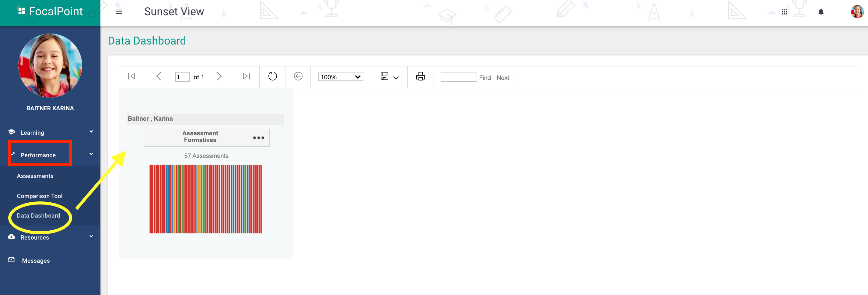Click the 'Sunset View' title

[x=174, y=12]
